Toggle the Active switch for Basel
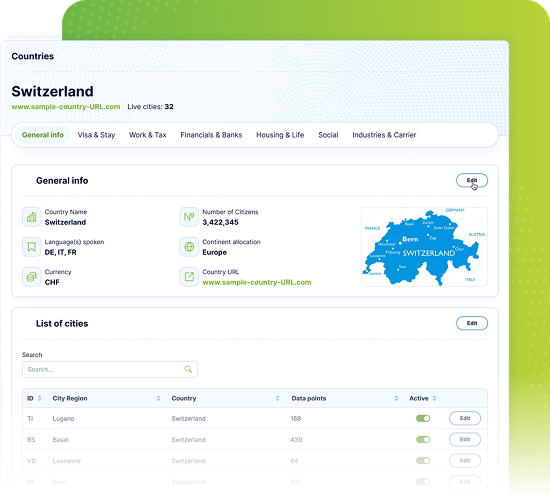 (423, 439)
